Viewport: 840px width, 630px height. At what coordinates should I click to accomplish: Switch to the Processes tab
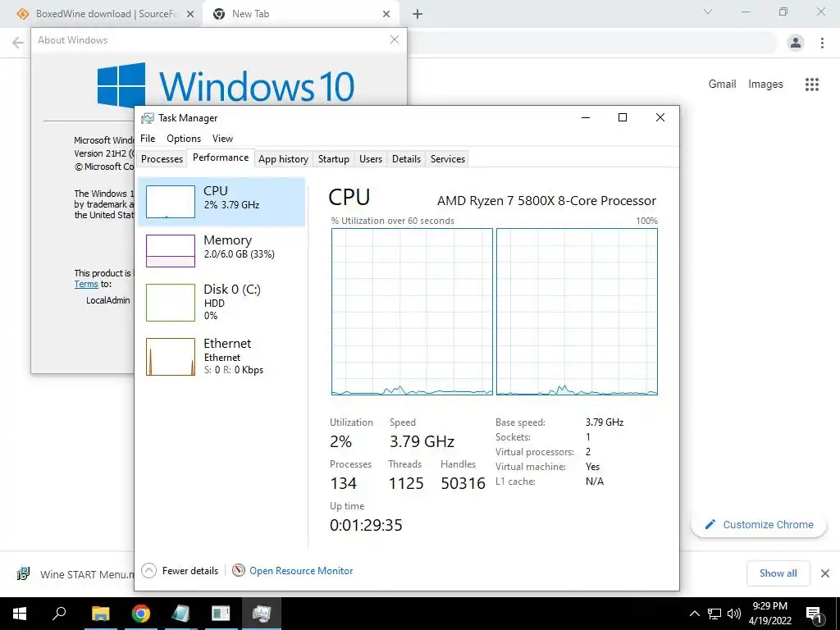(x=162, y=159)
